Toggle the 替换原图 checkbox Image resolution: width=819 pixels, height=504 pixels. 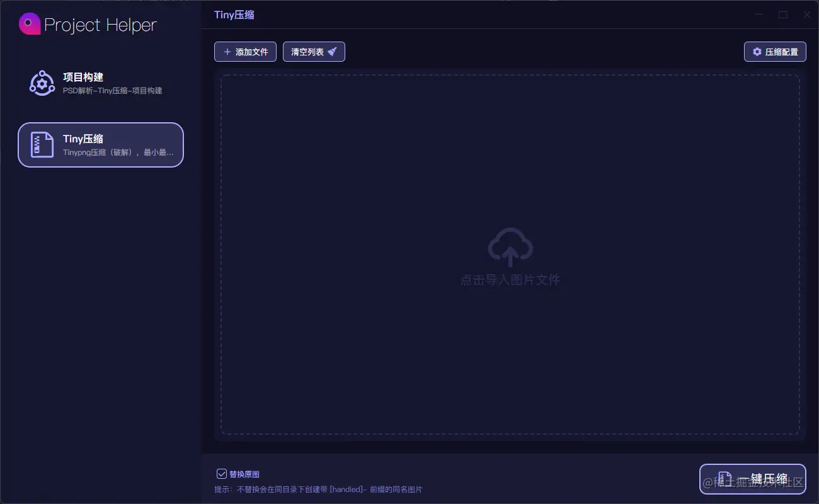point(222,474)
